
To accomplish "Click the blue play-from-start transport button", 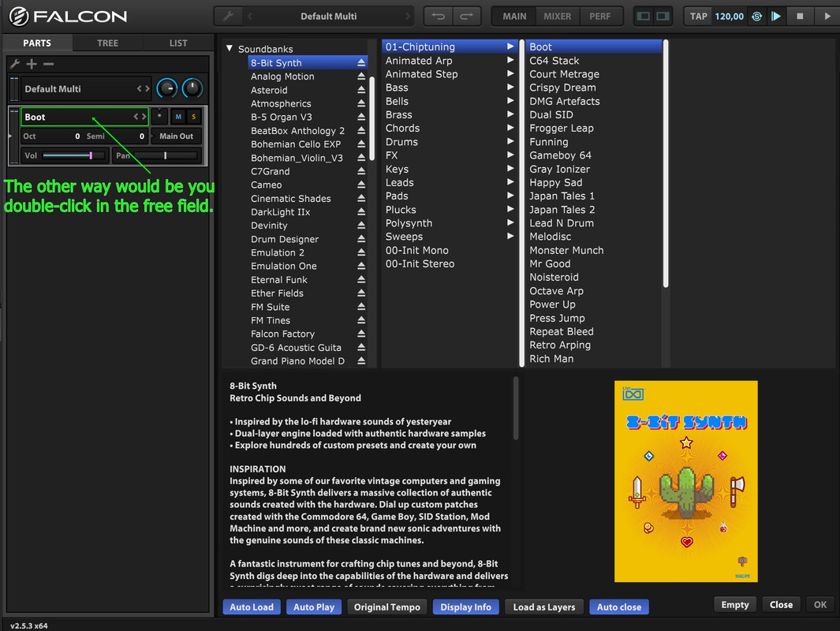I will point(775,16).
